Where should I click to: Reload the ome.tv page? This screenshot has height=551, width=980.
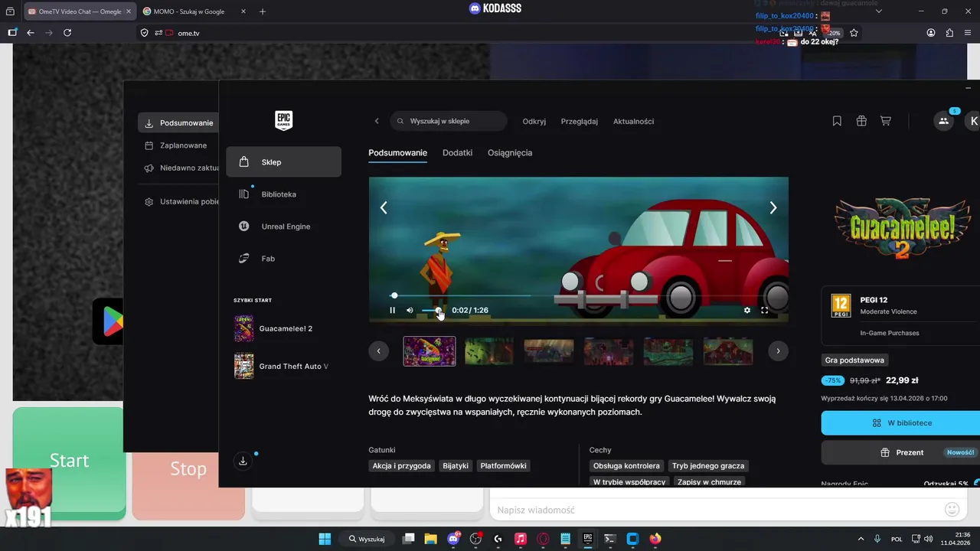click(x=67, y=33)
